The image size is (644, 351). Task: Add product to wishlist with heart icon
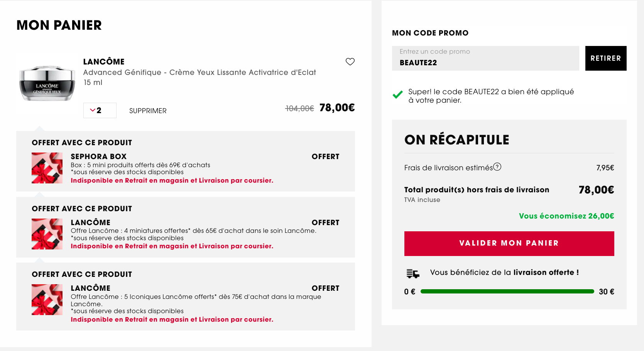click(x=350, y=62)
